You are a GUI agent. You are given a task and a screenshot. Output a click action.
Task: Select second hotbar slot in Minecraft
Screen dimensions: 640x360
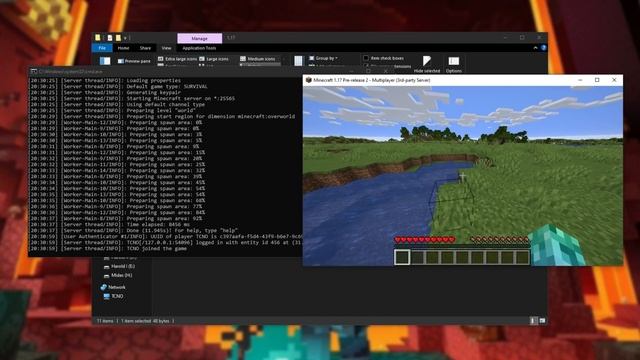click(x=417, y=257)
